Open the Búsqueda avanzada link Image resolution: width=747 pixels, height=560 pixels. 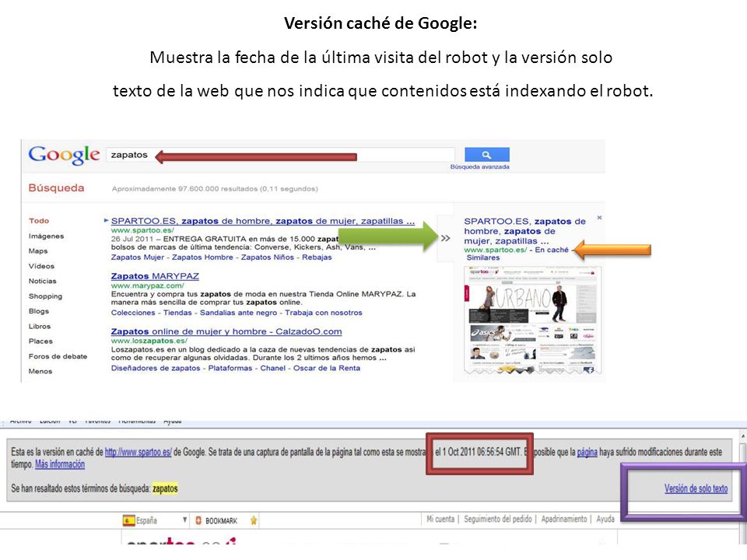pyautogui.click(x=480, y=166)
